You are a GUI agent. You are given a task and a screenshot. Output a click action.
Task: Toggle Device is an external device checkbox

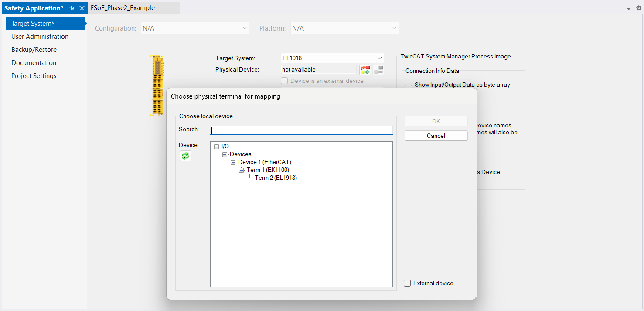pos(284,81)
